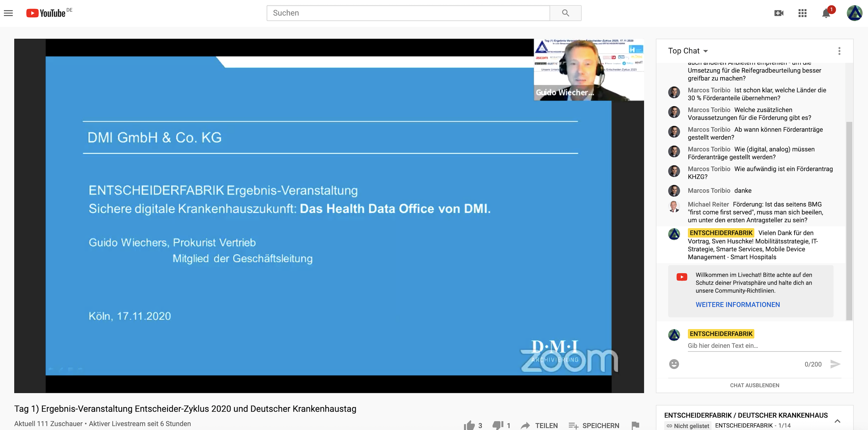
Task: Click the live chat scrollbar
Action: pyautogui.click(x=849, y=221)
